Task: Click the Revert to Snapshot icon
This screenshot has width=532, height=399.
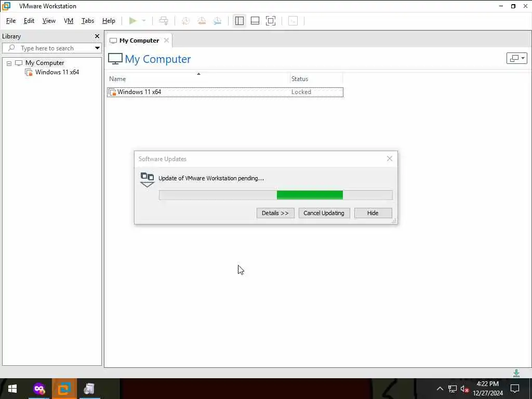Action: coord(202,21)
